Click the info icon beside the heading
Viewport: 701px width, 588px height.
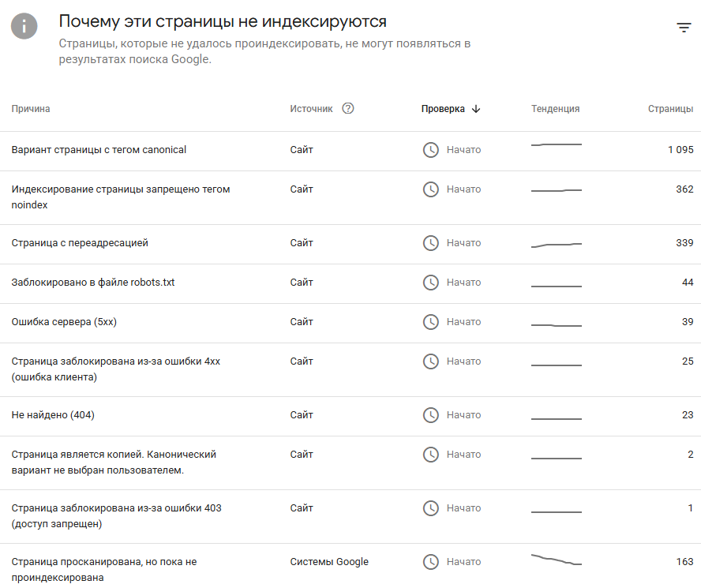point(24,26)
